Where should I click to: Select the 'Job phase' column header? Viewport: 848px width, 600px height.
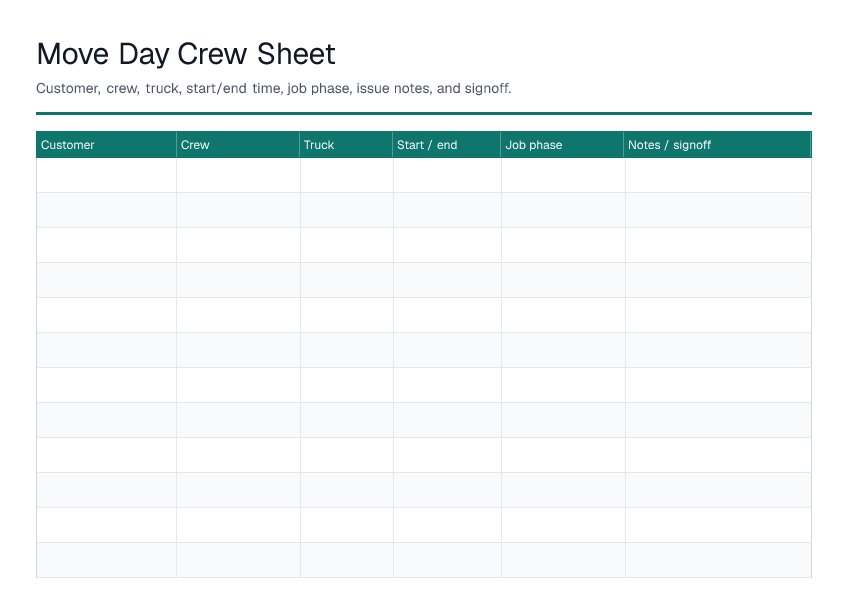point(562,144)
